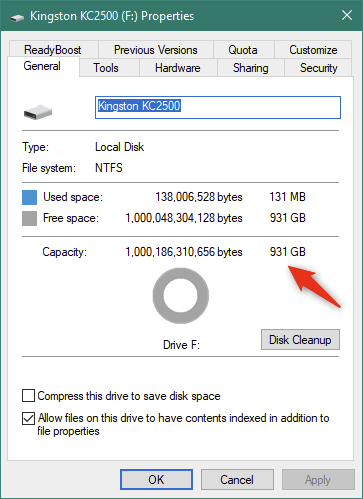Viewport: 363px width, 499px height.
Task: Switch to the ReadyBoost tab
Action: 53,50
